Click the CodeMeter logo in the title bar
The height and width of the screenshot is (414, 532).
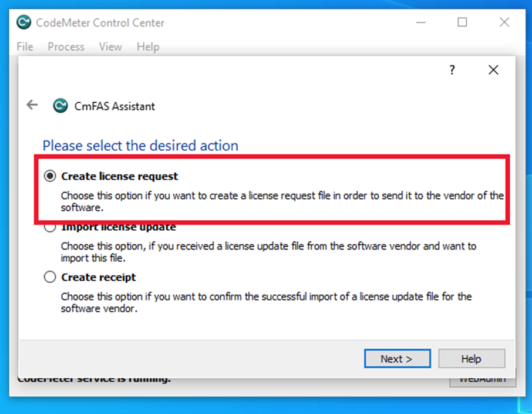tap(24, 23)
